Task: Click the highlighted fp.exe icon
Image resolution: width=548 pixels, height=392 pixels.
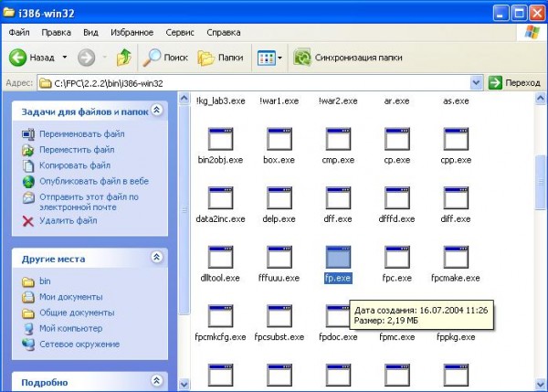Action: pyautogui.click(x=338, y=257)
